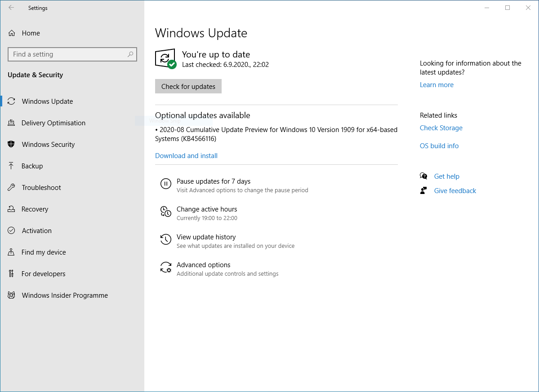Click the Troubleshoot wrench icon
Screen dimensions: 539x392
[11, 187]
